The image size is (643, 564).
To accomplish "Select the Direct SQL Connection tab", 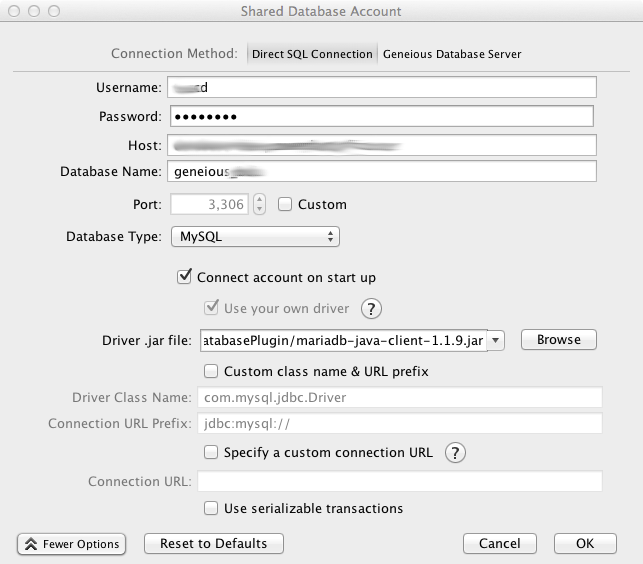I will (312, 54).
